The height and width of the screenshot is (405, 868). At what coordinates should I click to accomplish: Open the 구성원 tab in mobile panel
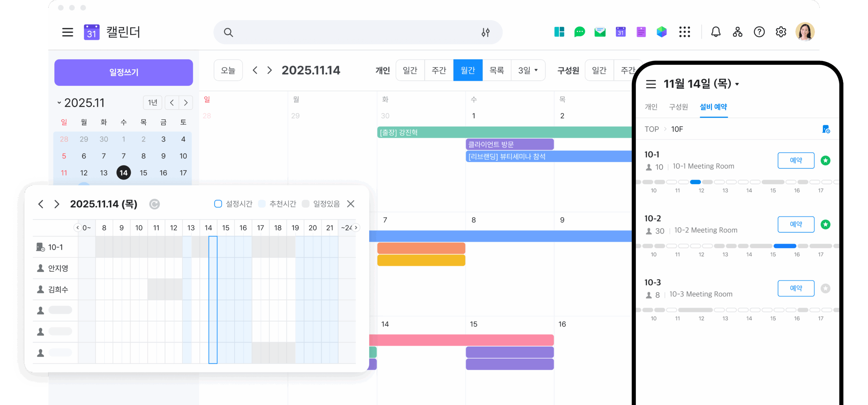click(678, 107)
